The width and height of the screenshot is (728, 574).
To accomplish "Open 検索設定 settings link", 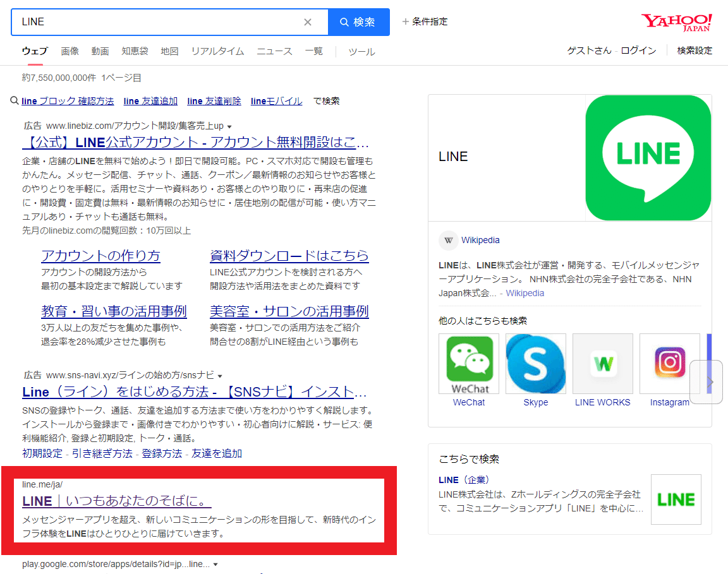I will [695, 51].
